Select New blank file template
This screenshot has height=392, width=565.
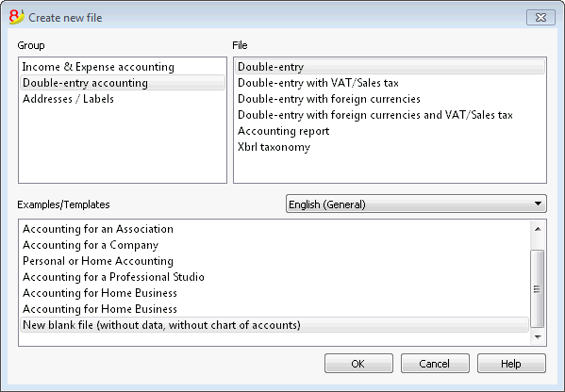tap(274, 325)
